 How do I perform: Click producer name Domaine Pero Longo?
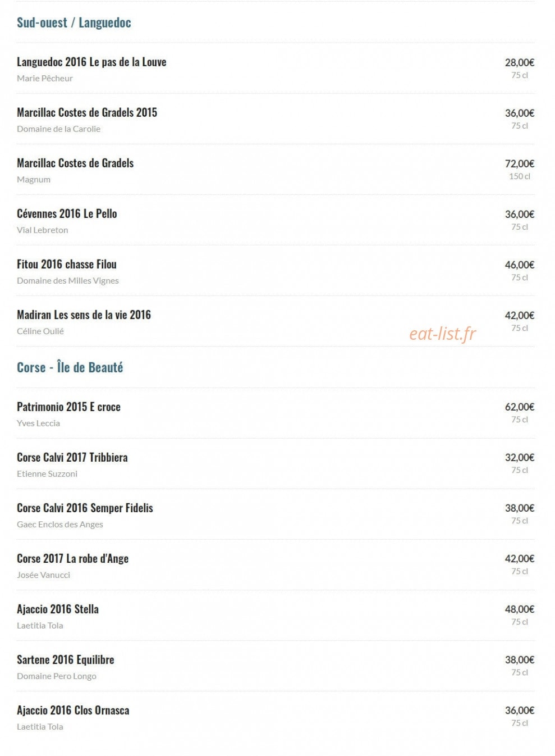coord(57,676)
